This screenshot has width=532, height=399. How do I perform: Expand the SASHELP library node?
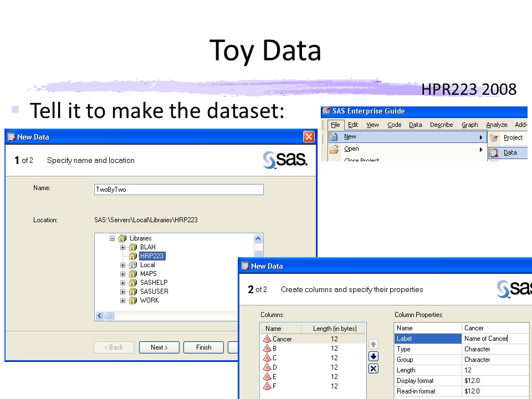pyautogui.click(x=123, y=283)
